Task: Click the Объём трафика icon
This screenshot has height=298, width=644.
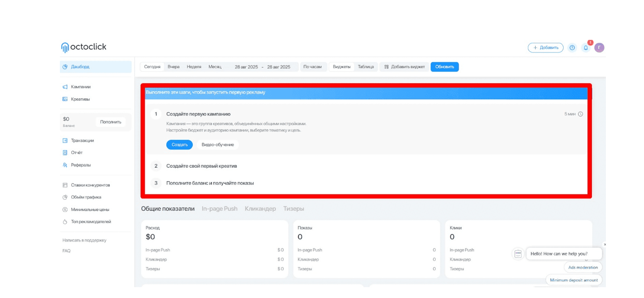Action: pos(65,197)
